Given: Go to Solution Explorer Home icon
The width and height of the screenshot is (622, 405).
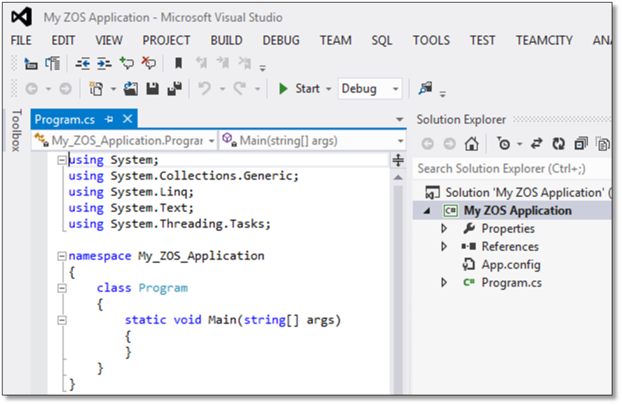Looking at the screenshot, I should pyautogui.click(x=472, y=144).
